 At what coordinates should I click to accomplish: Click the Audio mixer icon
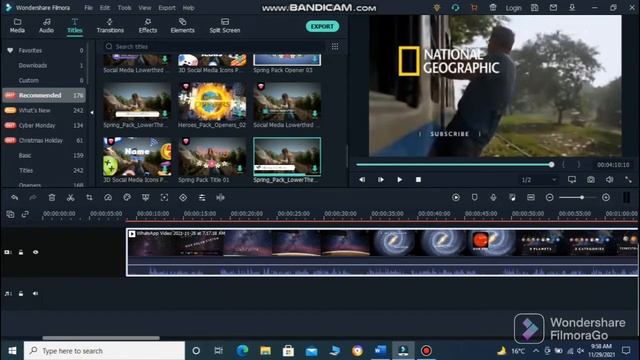(x=512, y=198)
